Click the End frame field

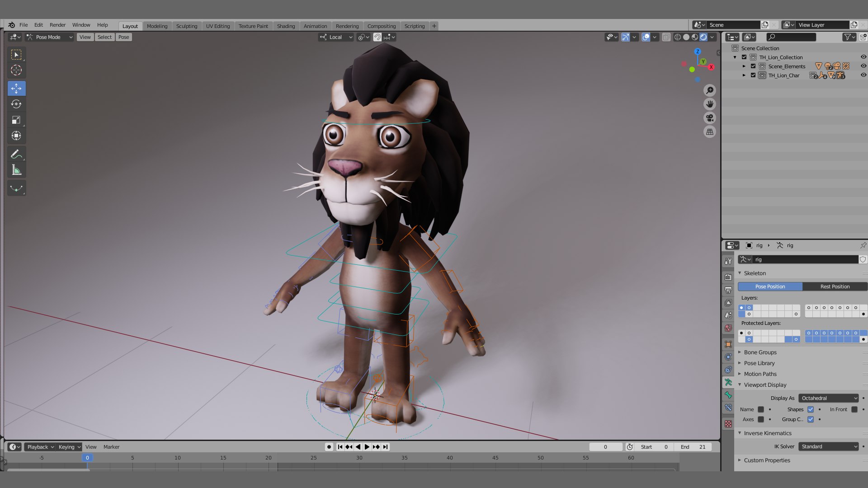point(693,447)
